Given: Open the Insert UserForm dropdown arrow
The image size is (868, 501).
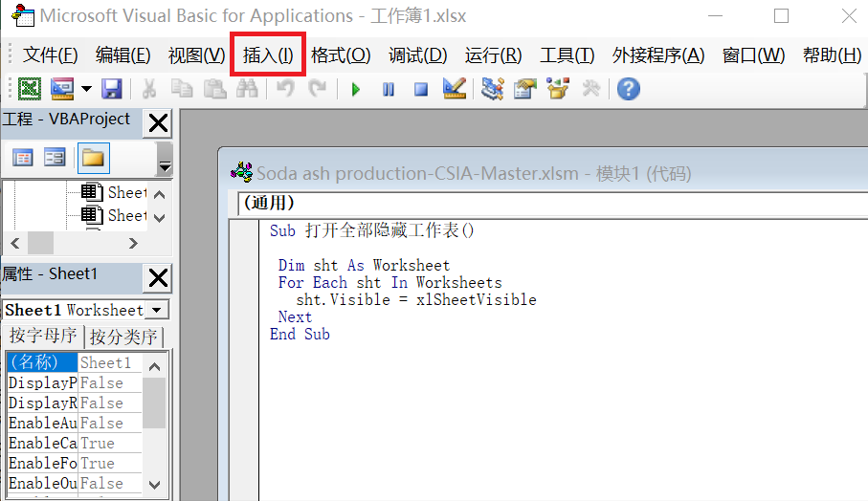Looking at the screenshot, I should pos(86,89).
